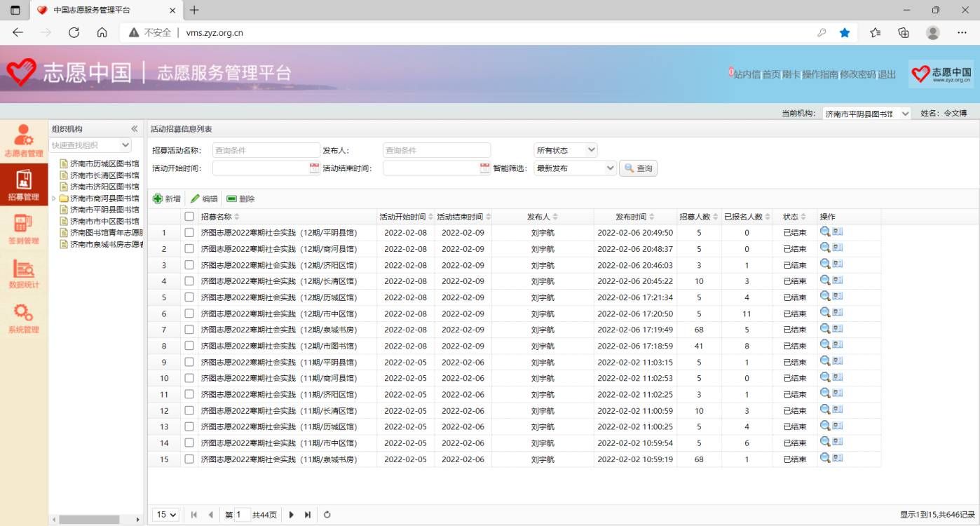Open the 所有状态 status dropdown
Viewport: 980px width, 526px height.
coord(566,150)
